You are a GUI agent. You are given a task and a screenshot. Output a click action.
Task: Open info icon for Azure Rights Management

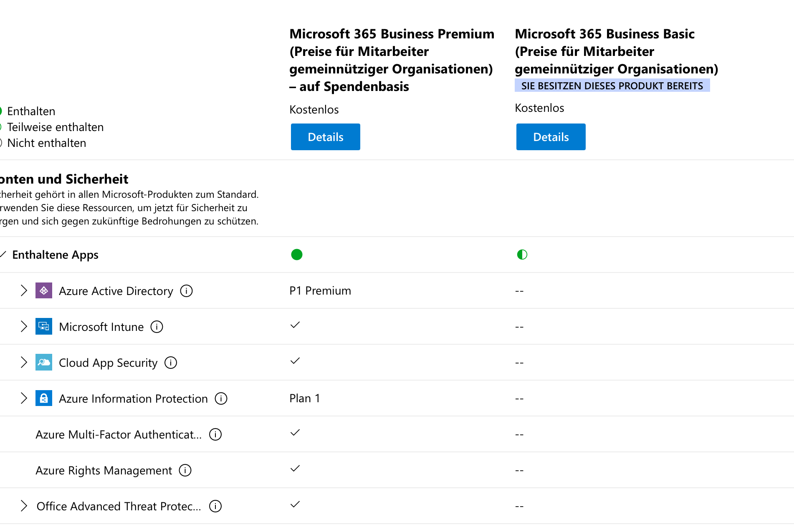(x=185, y=470)
